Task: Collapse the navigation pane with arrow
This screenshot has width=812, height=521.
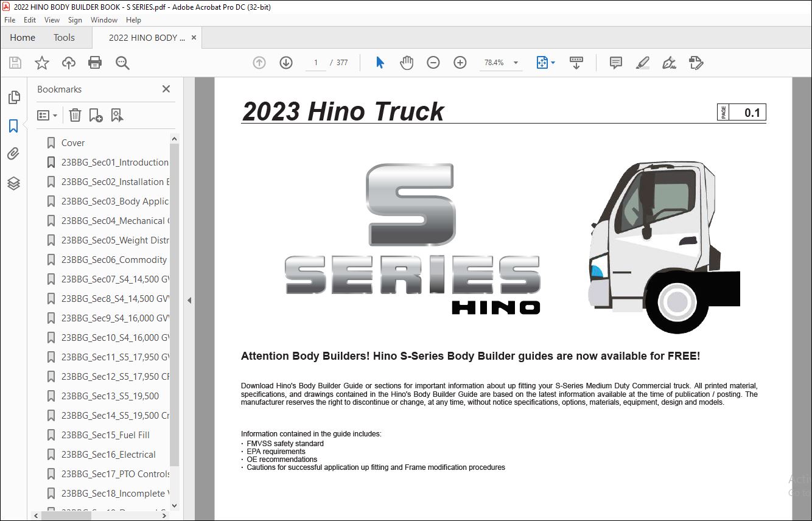Action: [189, 300]
